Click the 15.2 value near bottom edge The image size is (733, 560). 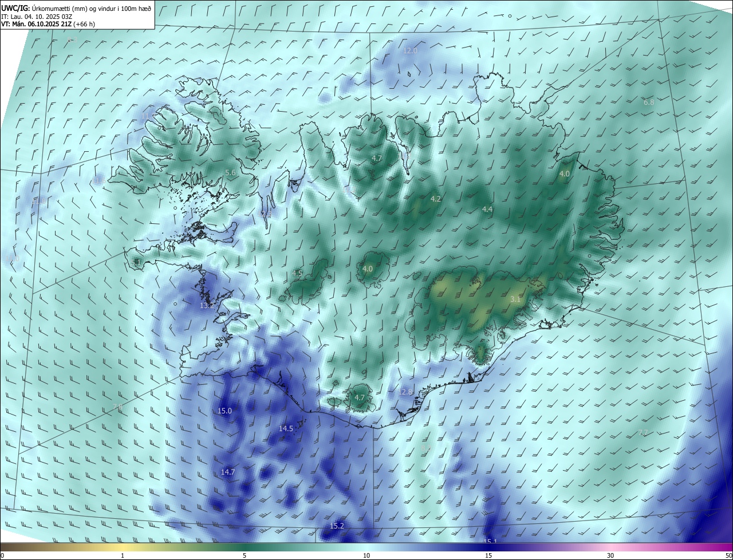tap(337, 526)
